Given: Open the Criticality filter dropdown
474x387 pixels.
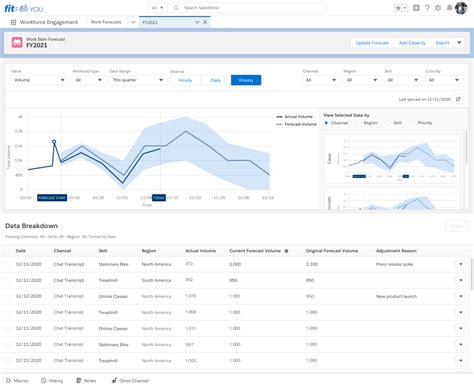Looking at the screenshot, I should coord(444,80).
